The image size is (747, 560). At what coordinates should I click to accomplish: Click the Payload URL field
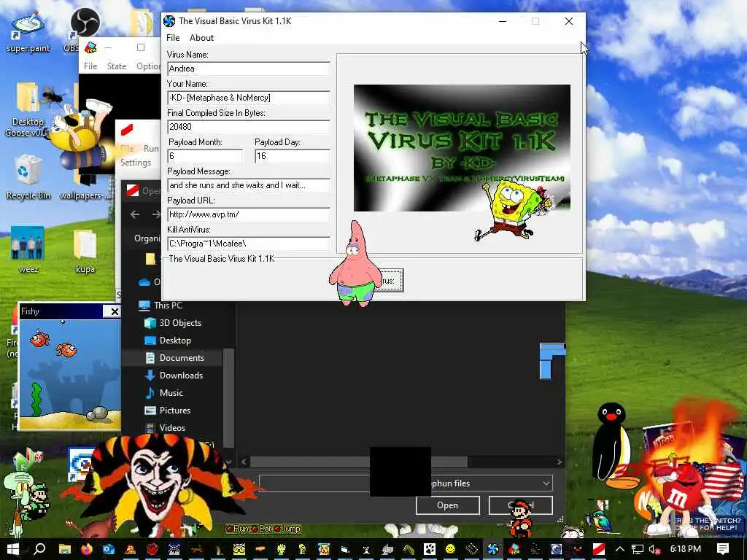(248, 214)
